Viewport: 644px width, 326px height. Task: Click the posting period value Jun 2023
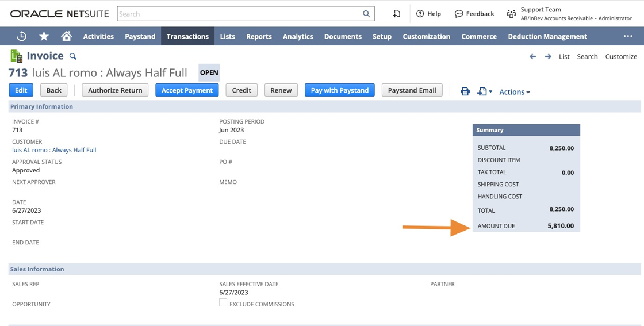pyautogui.click(x=231, y=130)
